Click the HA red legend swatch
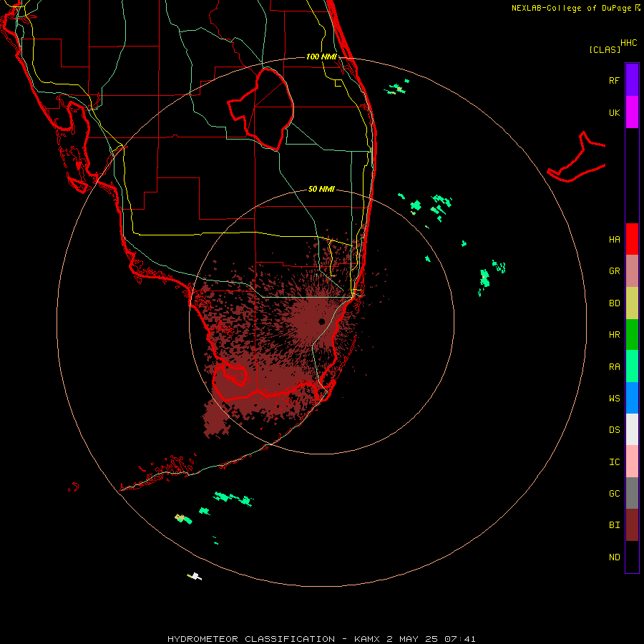This screenshot has width=644, height=644. (632, 239)
